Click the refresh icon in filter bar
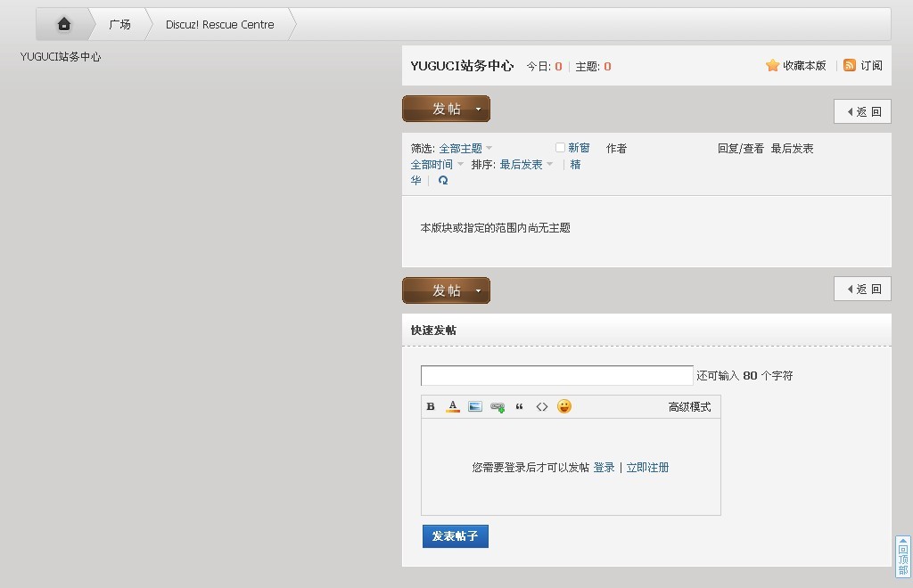 443,180
